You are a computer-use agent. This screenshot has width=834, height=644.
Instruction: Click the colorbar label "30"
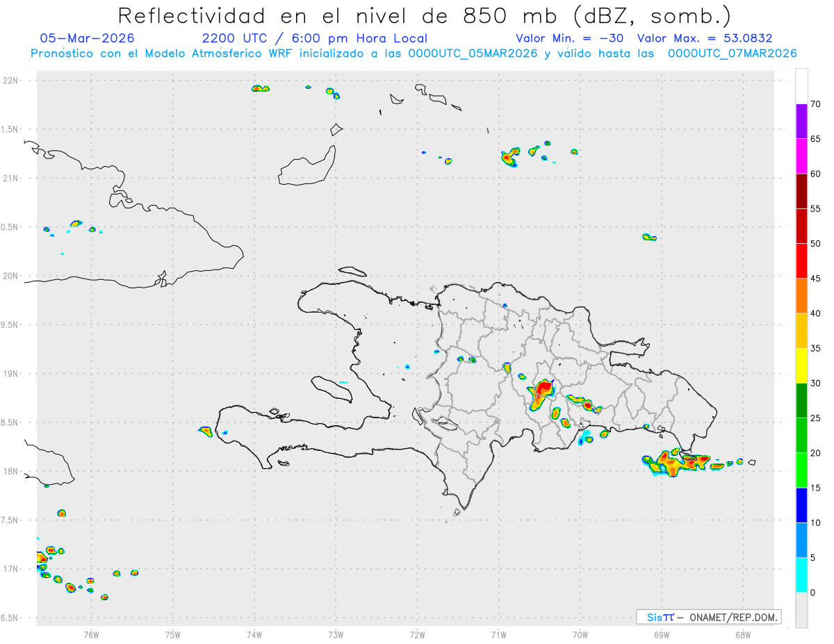[816, 383]
